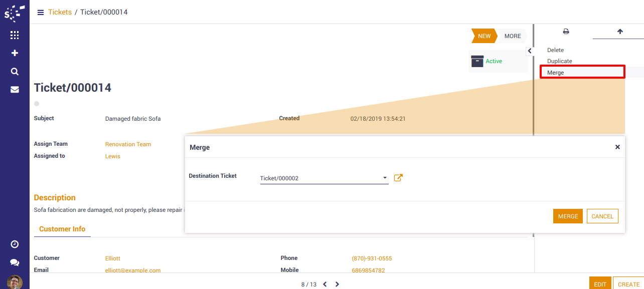Viewport: 644px width, 289px height.
Task: Click the hamburger menu icon
Action: [x=41, y=12]
